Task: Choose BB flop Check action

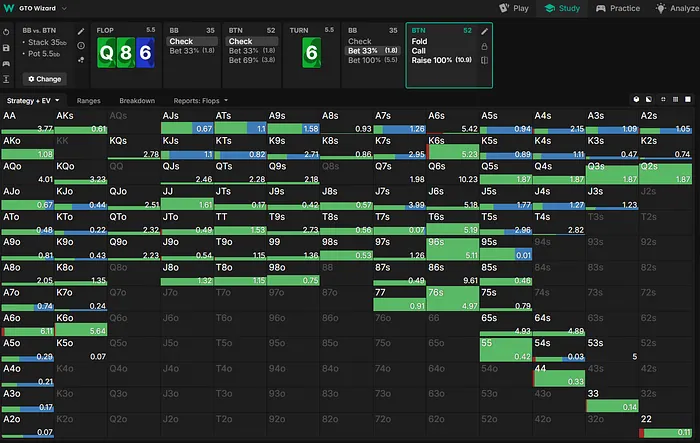Action: tap(192, 41)
